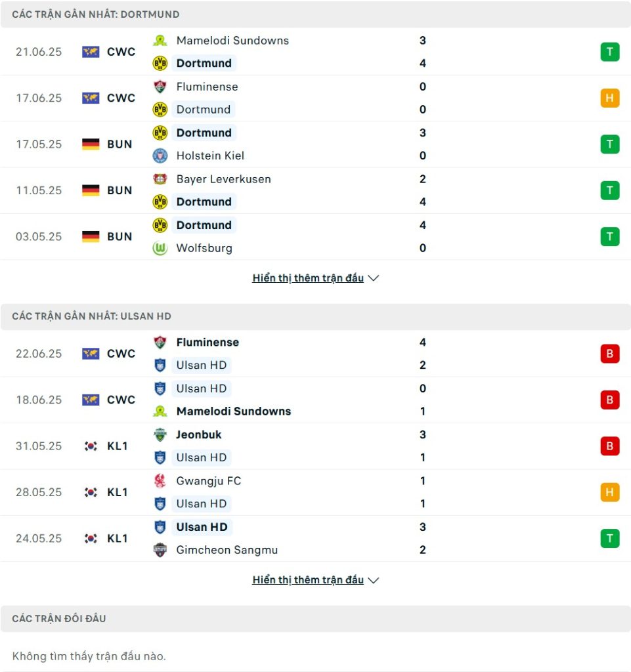Click the Bayer Leverkusen club logo

160,179
